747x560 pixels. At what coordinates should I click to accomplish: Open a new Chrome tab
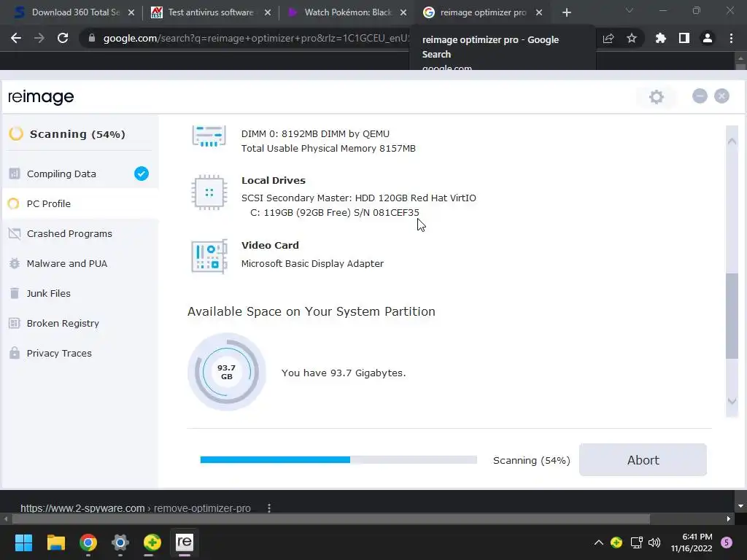[566, 12]
